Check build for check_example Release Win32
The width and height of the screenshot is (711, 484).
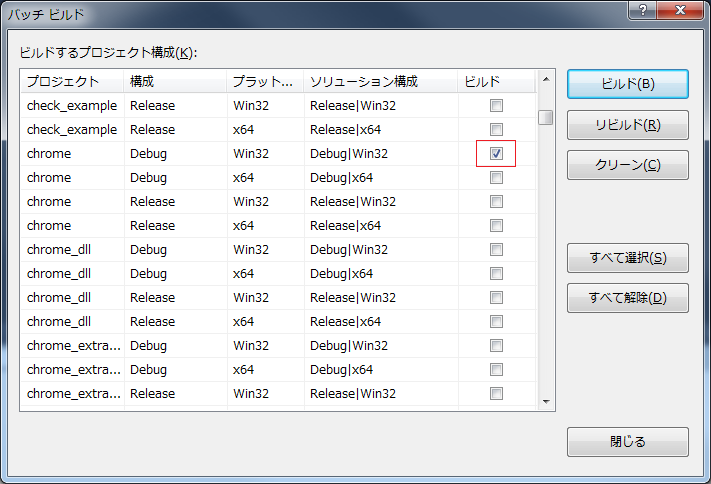click(496, 106)
